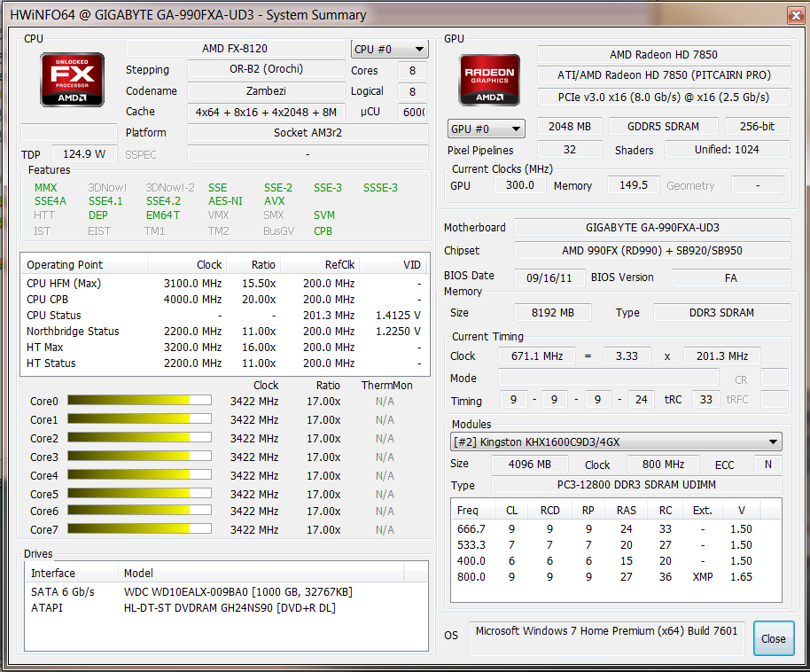Open the GPU #0 selector dropdown
The width and height of the screenshot is (810, 672).
487,129
